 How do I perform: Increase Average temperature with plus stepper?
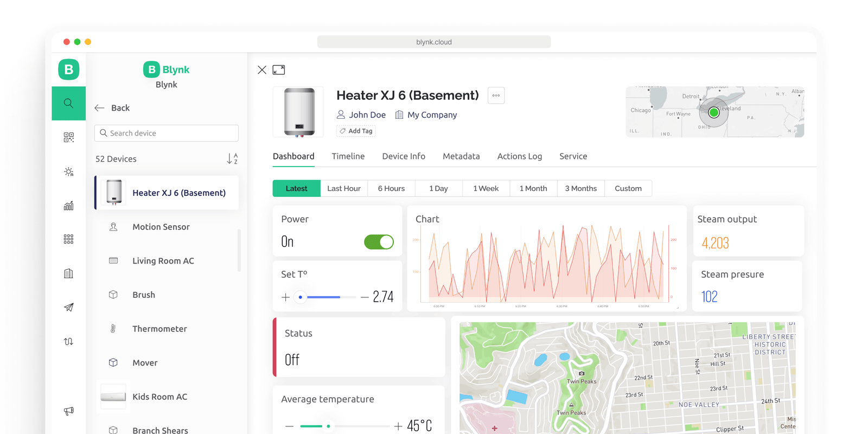pyautogui.click(x=398, y=426)
